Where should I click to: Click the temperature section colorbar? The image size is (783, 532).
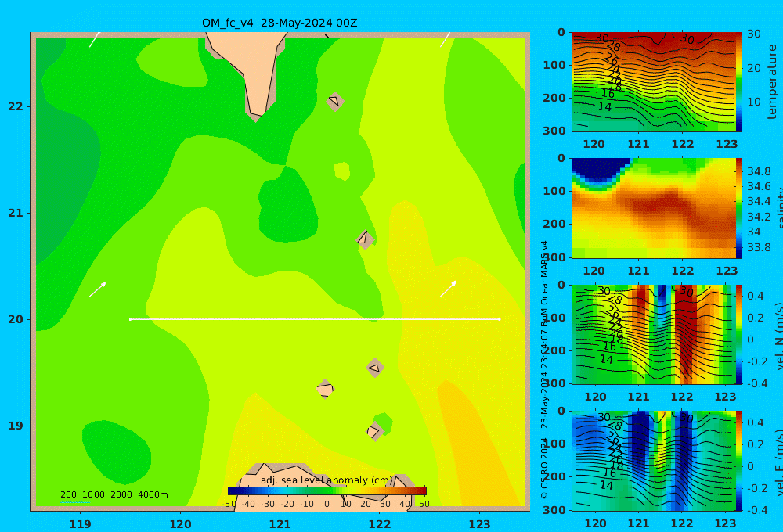click(739, 82)
